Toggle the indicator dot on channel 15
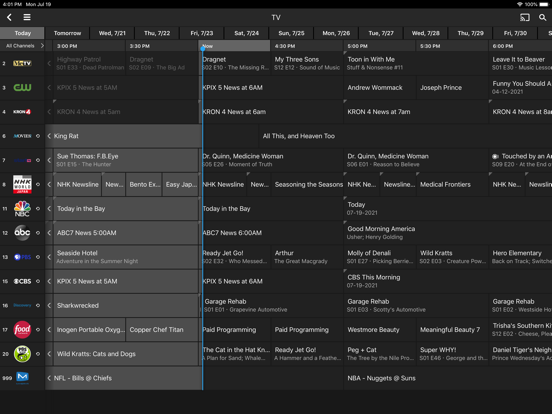552x414 pixels. pos(38,281)
